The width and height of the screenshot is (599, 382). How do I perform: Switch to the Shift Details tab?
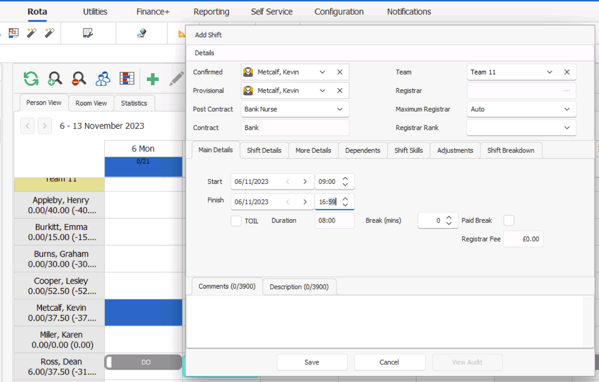264,151
